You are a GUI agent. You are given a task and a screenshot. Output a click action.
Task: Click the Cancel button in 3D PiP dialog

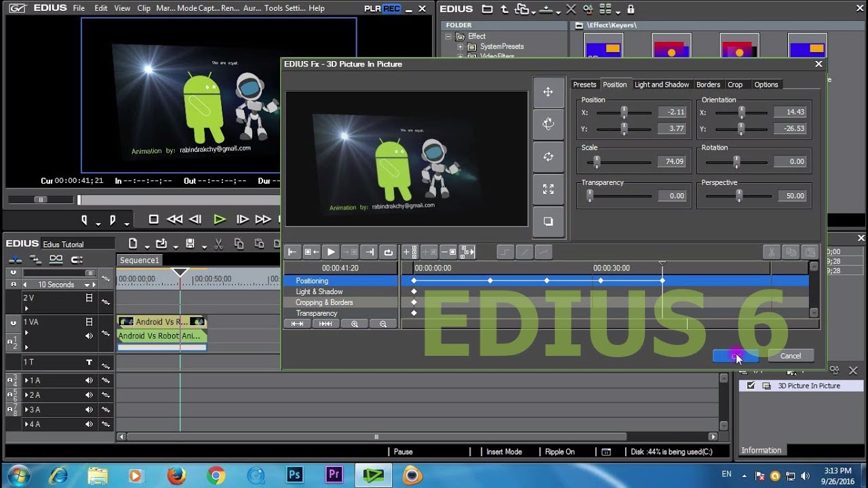click(791, 356)
